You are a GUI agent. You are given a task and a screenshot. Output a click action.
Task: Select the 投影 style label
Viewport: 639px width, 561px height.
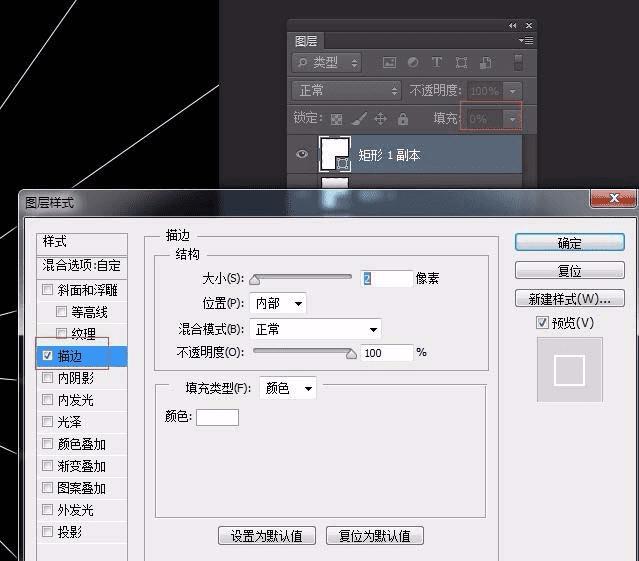click(x=70, y=532)
